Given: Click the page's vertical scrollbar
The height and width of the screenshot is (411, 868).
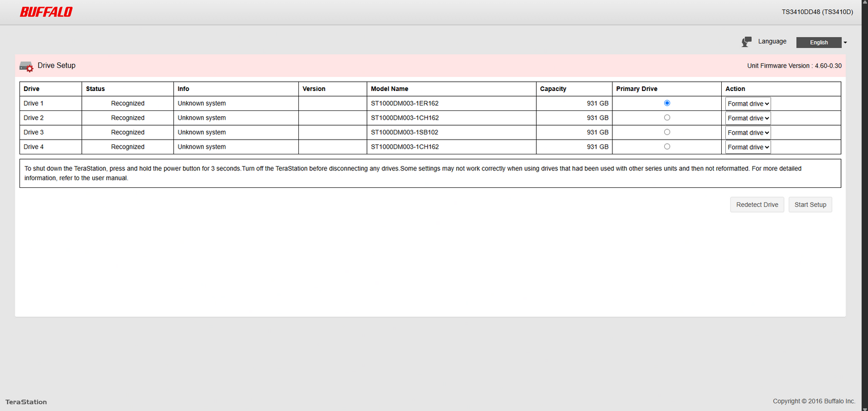Looking at the screenshot, I should coord(864,206).
